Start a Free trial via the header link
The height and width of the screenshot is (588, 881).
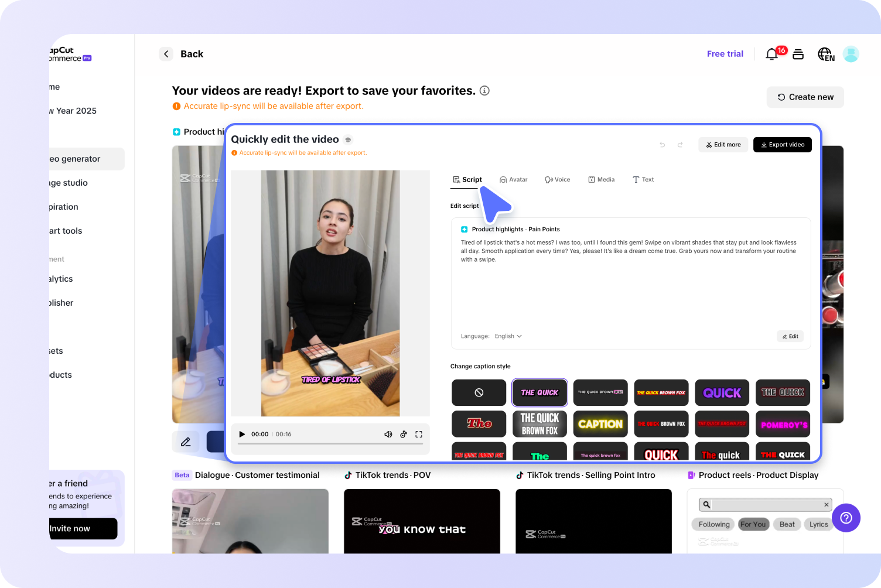coord(725,53)
